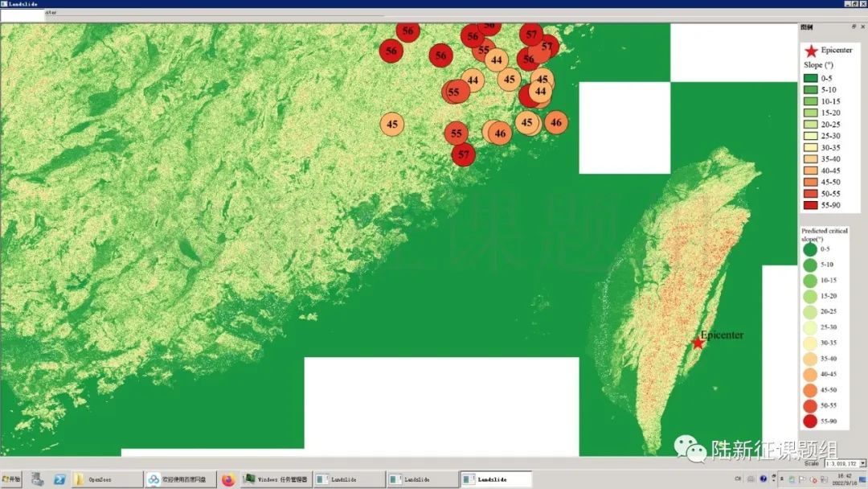Open the Scale dropdown arrow
The image size is (868, 489).
[862, 463]
